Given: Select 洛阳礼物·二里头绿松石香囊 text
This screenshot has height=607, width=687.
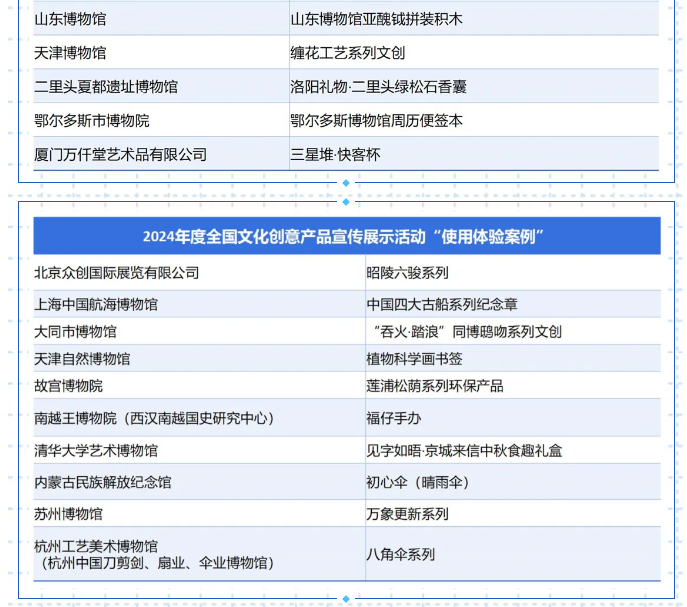Looking at the screenshot, I should tap(378, 87).
